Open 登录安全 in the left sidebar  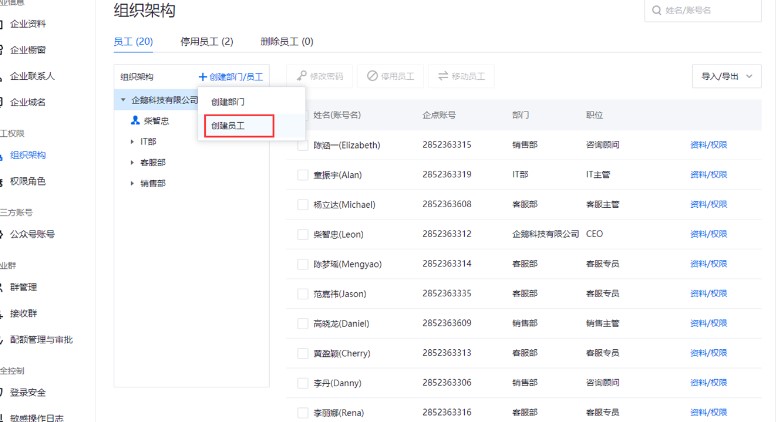click(x=28, y=392)
